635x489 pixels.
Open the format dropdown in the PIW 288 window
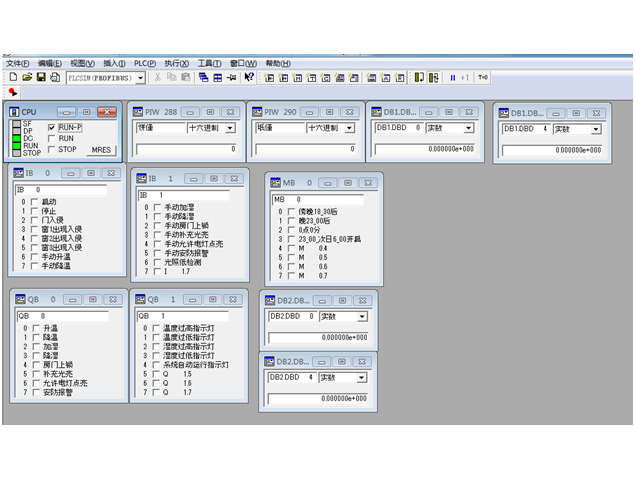pyautogui.click(x=230, y=128)
